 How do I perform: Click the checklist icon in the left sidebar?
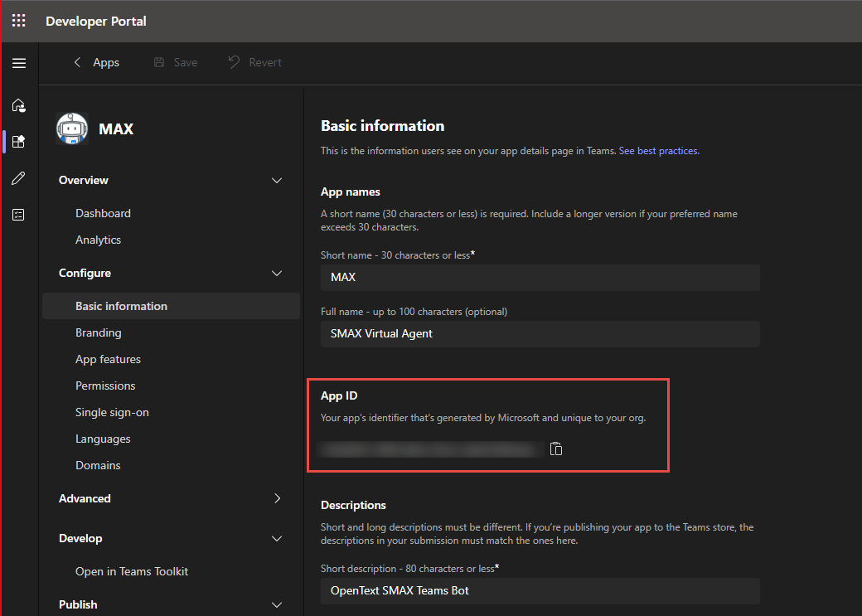tap(18, 214)
